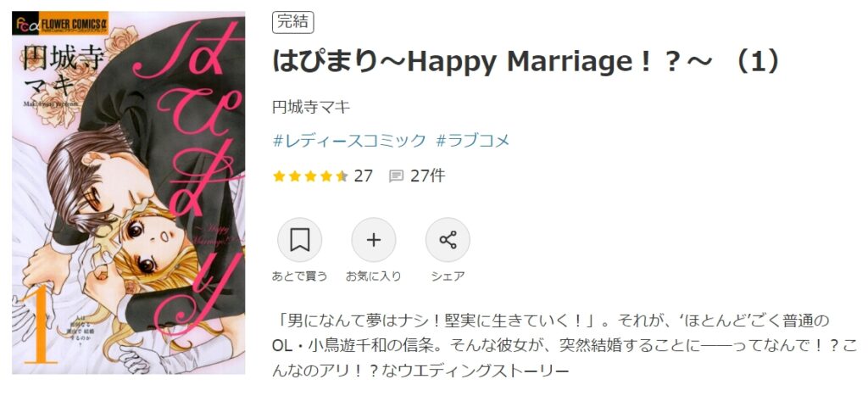Click the 完結 status badge
This screenshot has height=396, width=868.
[293, 23]
